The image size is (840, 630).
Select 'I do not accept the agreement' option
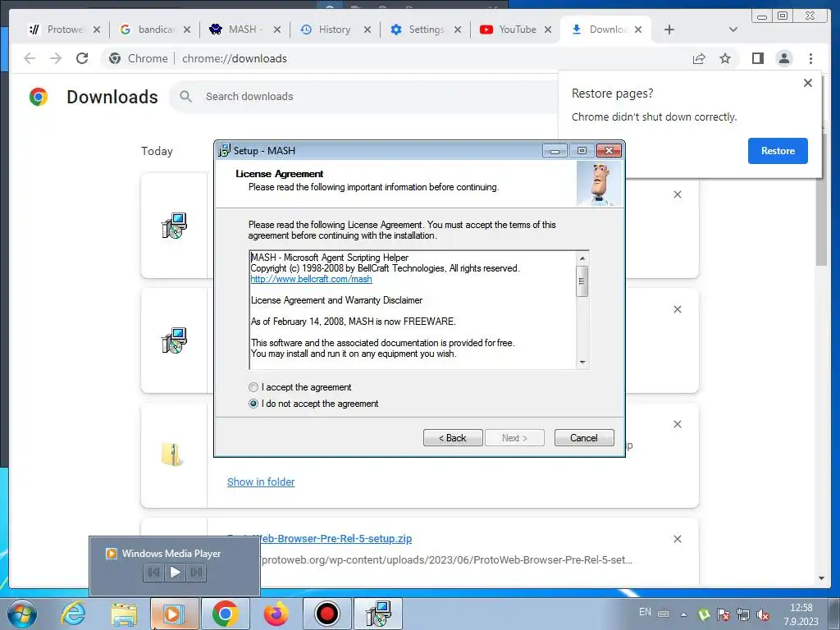click(x=253, y=404)
